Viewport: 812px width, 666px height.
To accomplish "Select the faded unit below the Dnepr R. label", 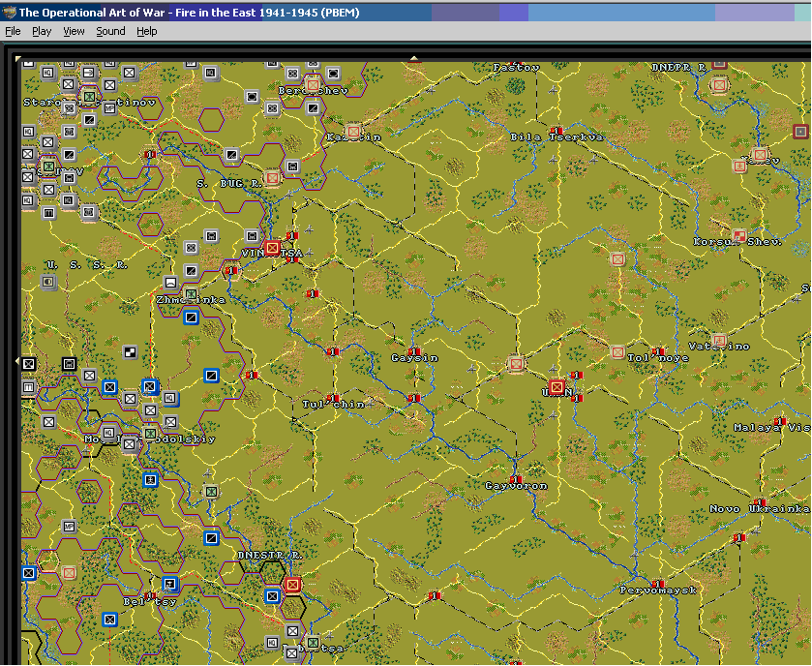I will coord(719,85).
